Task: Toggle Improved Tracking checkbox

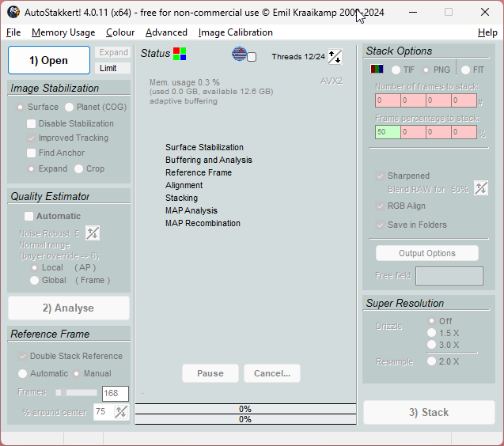Action: pos(31,138)
